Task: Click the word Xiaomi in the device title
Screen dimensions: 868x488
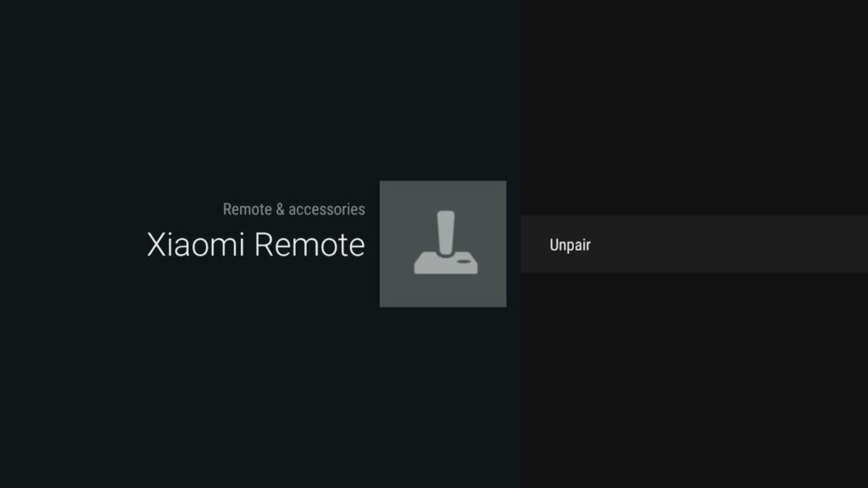Action: 196,245
